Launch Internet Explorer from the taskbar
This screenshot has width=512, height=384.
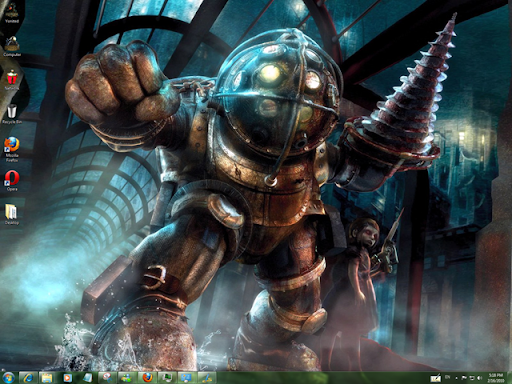28,378
